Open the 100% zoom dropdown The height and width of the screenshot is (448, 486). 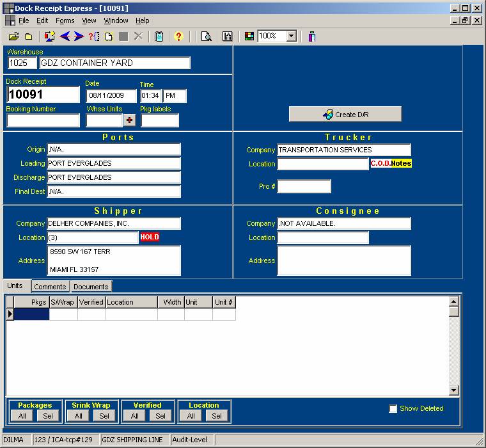pos(291,36)
